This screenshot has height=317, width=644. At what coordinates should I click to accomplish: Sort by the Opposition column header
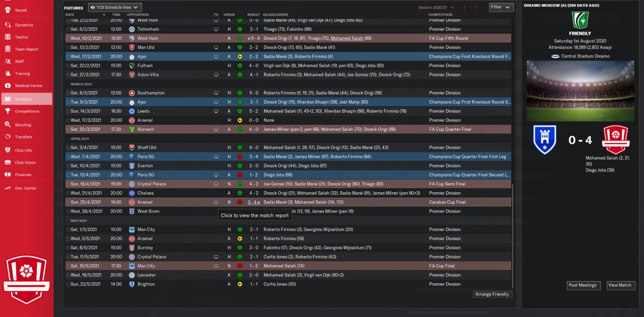point(138,15)
